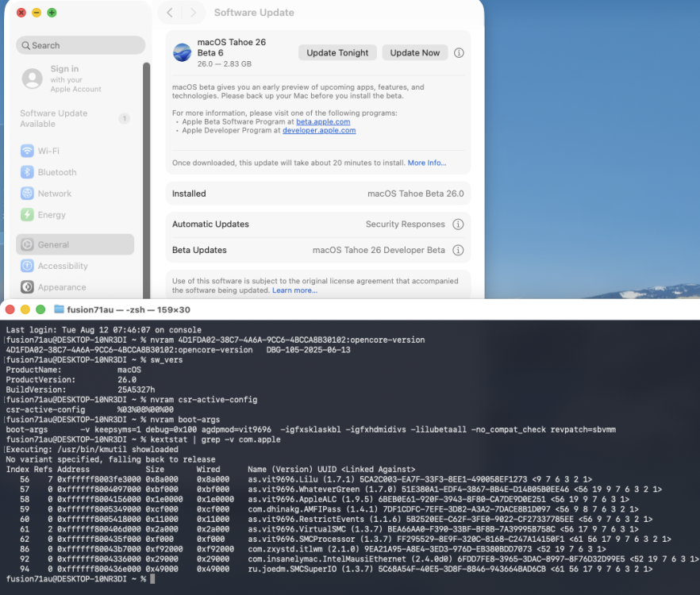700x595 pixels.
Task: Open the beta.apple.com link
Action: [x=323, y=122]
